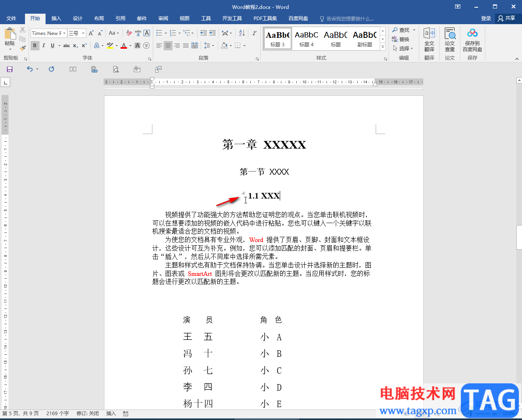Image resolution: width=522 pixels, height=420 pixels.
Task: Click the Replace (替换) command
Action: [x=400, y=39]
